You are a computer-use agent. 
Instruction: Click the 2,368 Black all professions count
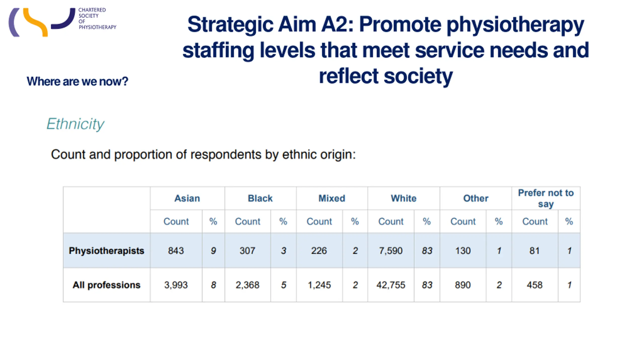click(x=248, y=285)
